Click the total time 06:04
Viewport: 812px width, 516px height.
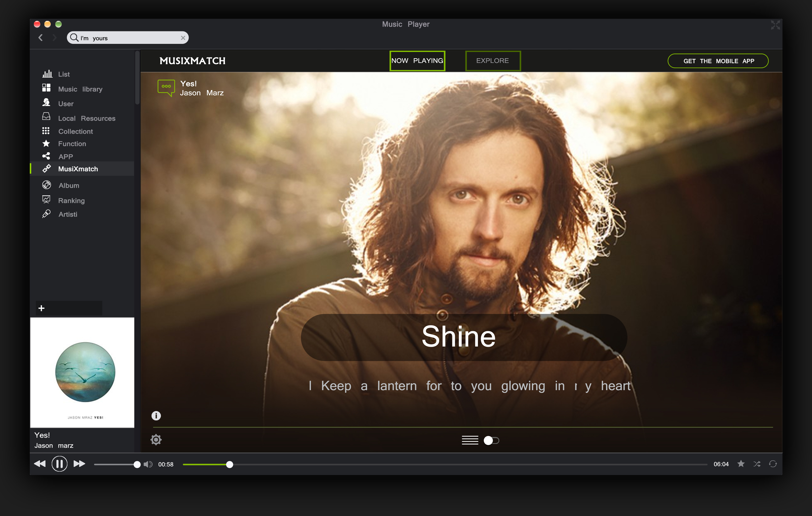tap(721, 464)
